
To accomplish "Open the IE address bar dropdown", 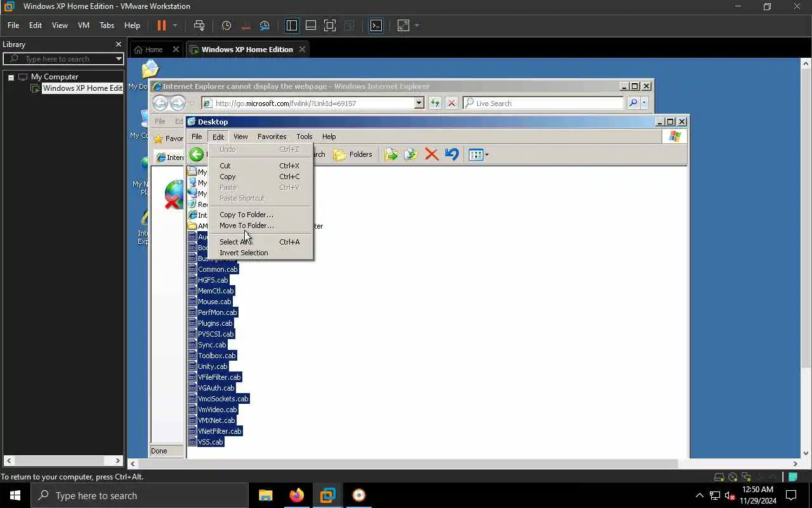I will (x=419, y=103).
